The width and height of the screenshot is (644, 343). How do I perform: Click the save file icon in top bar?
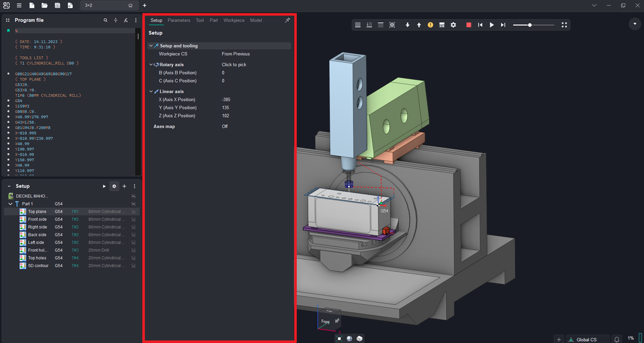coord(58,6)
